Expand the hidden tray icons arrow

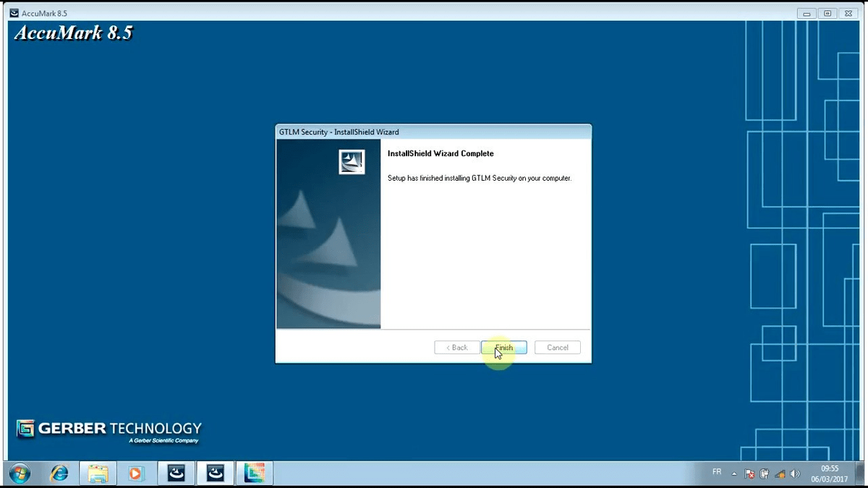point(734,474)
